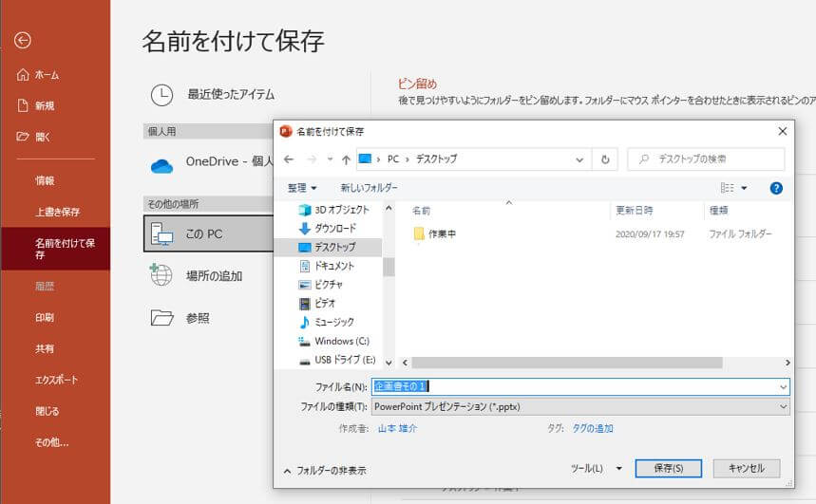This screenshot has height=504, width=816.
Task: Open the view options dropdown arrow
Action: coord(744,188)
